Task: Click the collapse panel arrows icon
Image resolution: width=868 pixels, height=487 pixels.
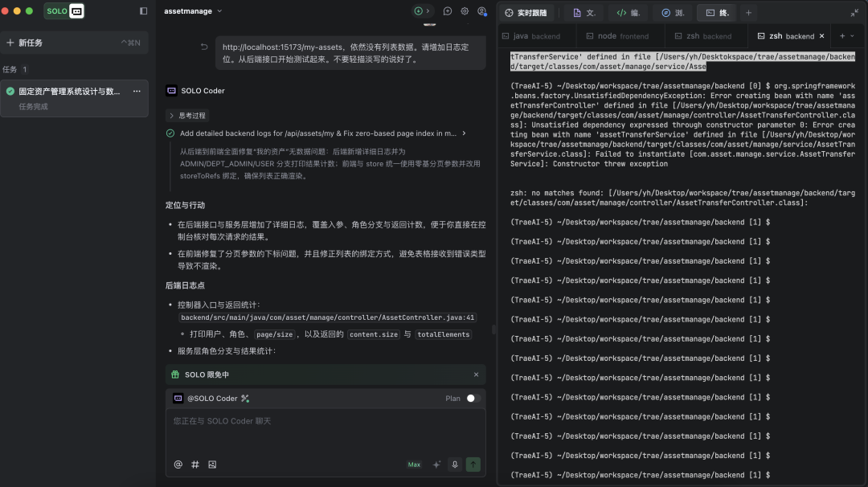Action: click(x=854, y=13)
